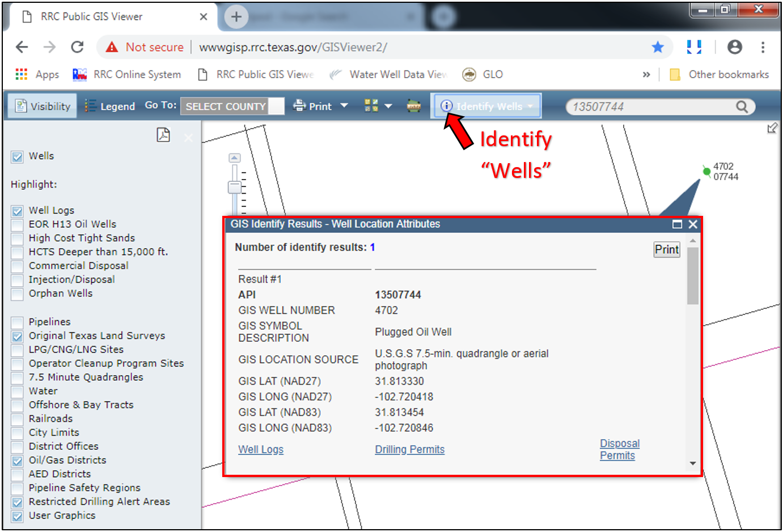Select the Visibility tab
This screenshot has width=783, height=532.
[x=43, y=107]
